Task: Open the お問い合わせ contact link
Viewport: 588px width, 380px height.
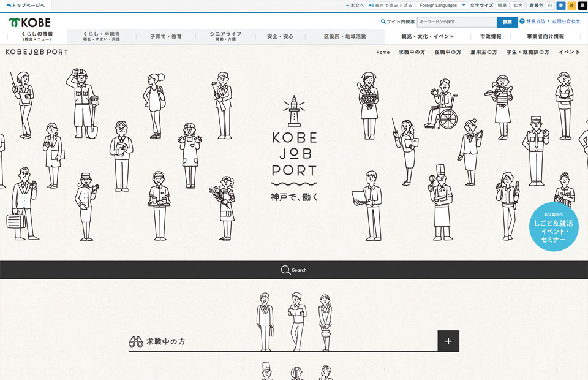Action: 566,21
